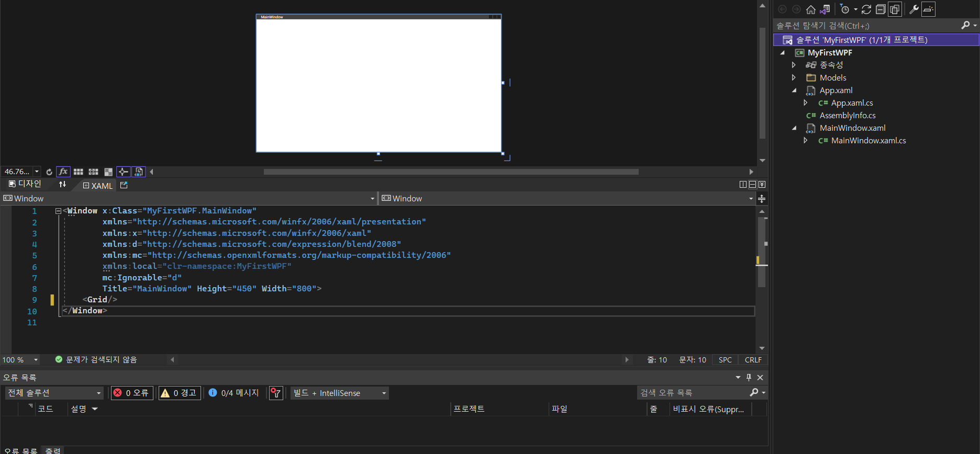Sort by the 프로젝트 column header
The height and width of the screenshot is (454, 980).
pyautogui.click(x=469, y=409)
